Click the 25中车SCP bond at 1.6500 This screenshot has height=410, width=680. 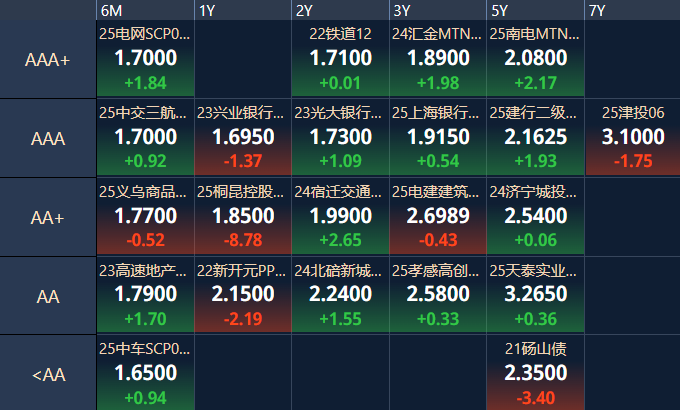point(145,374)
